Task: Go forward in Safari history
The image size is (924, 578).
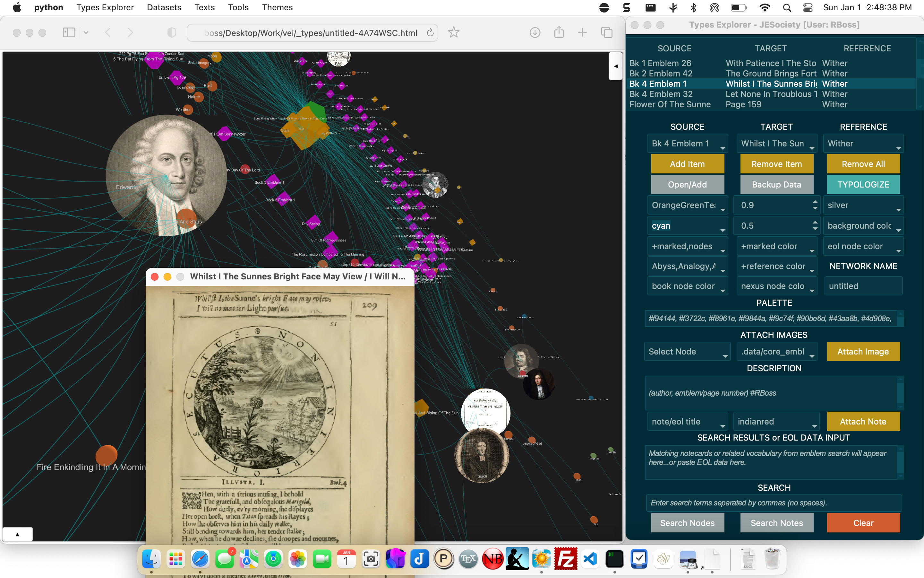Action: pos(130,32)
